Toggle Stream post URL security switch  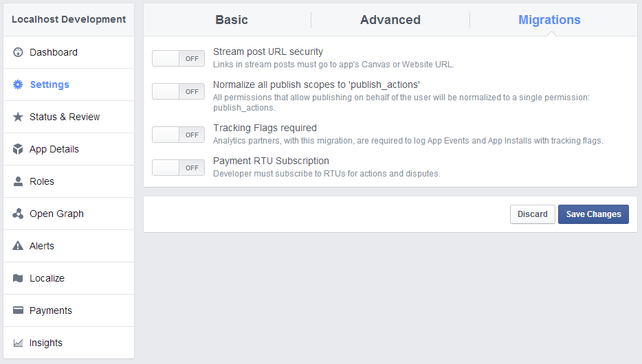pyautogui.click(x=178, y=58)
